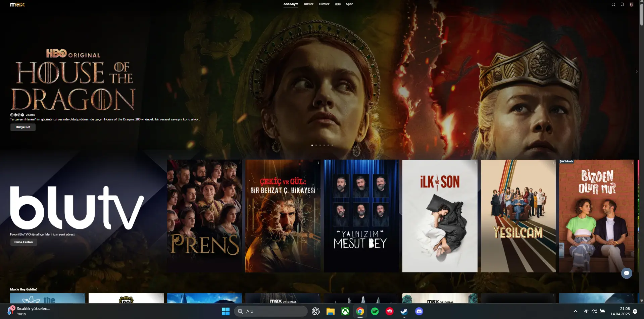The width and height of the screenshot is (644, 319).
Task: Open the Yalnızım Mesut Bey poster
Action: [x=361, y=216]
